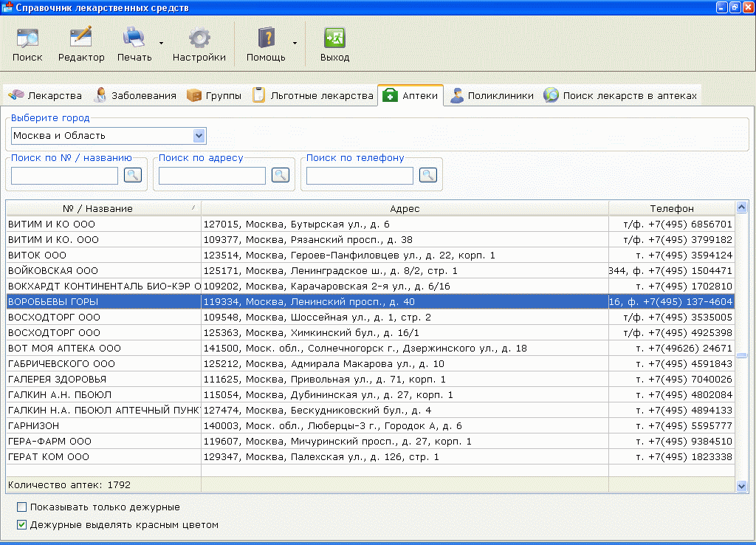Click the scrollbar down arrow
Image resolution: width=756 pixels, height=545 pixels.
point(741,486)
